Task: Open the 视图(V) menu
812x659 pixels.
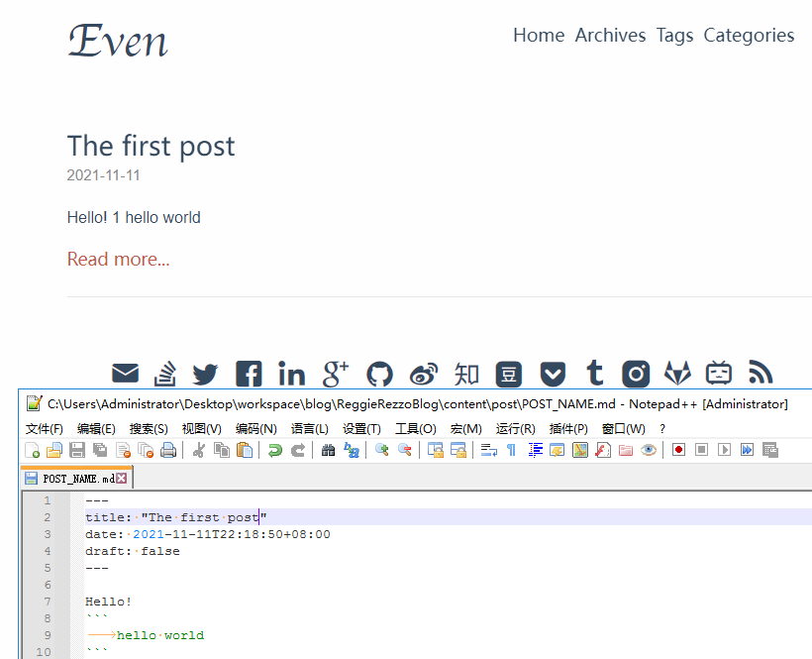Action: click(201, 429)
